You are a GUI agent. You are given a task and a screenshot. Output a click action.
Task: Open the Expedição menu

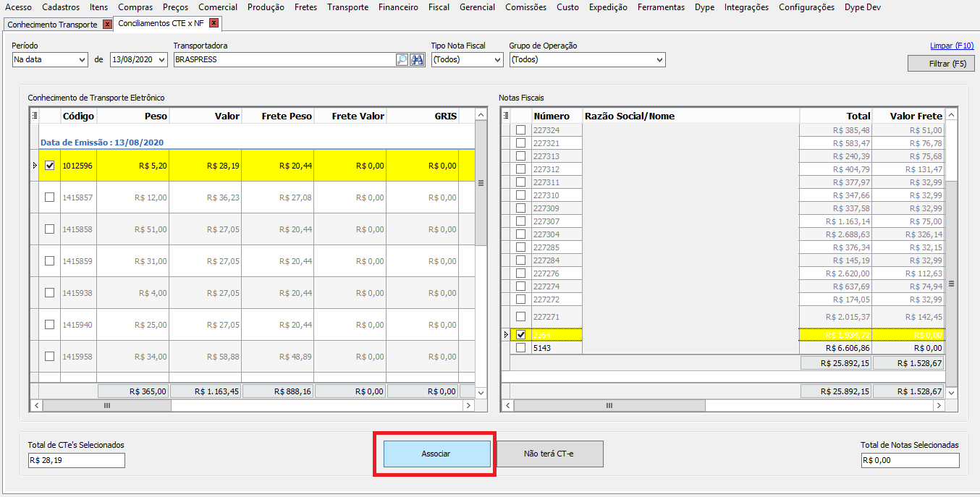[x=608, y=7]
